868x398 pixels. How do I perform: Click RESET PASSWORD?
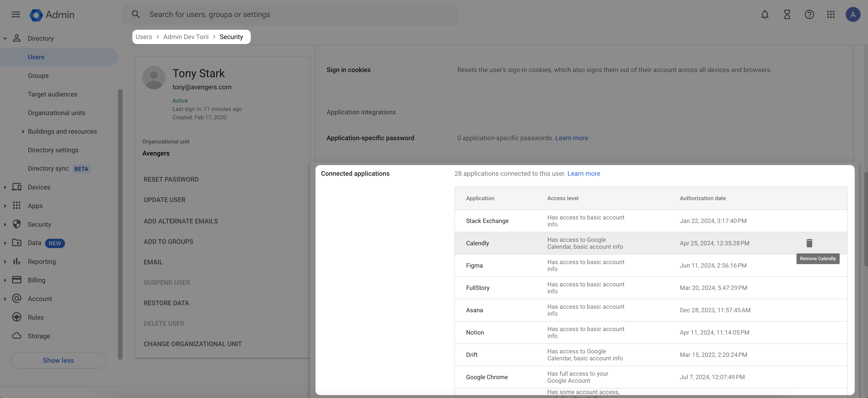click(171, 179)
